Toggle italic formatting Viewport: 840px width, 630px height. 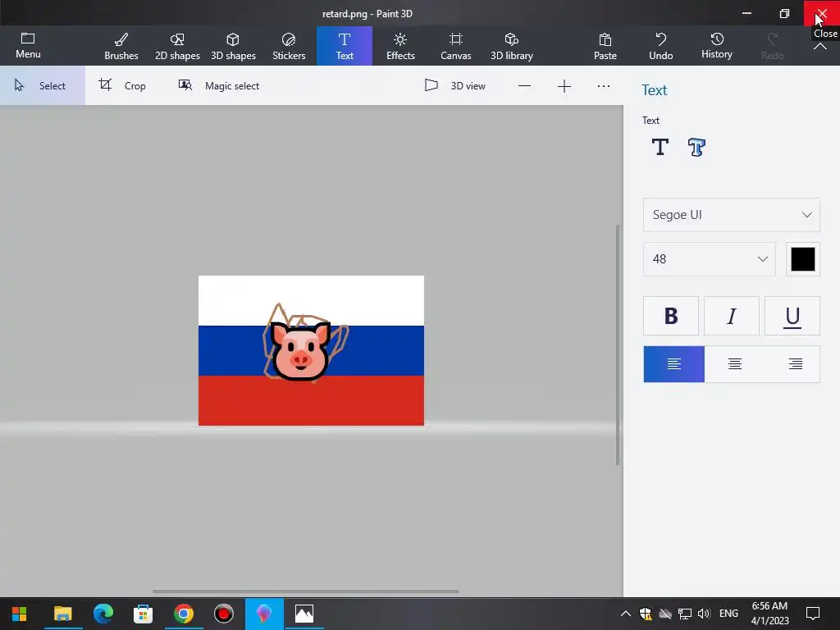[731, 316]
